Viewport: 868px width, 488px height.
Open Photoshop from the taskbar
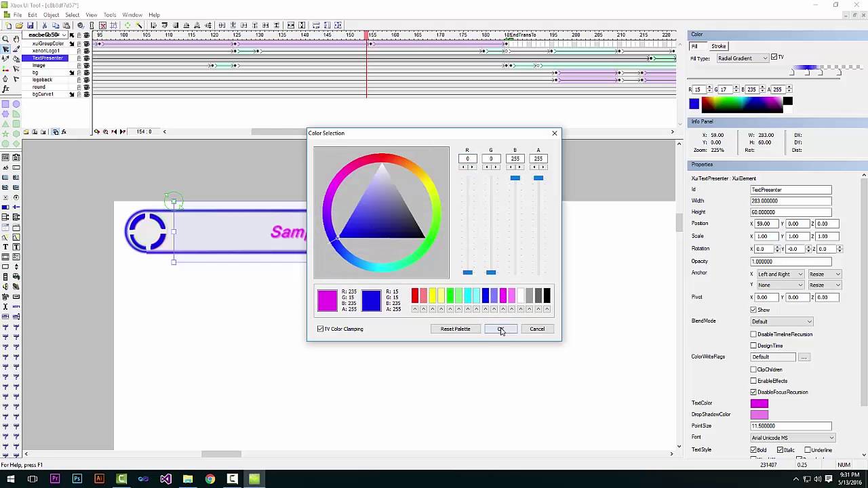click(x=77, y=479)
